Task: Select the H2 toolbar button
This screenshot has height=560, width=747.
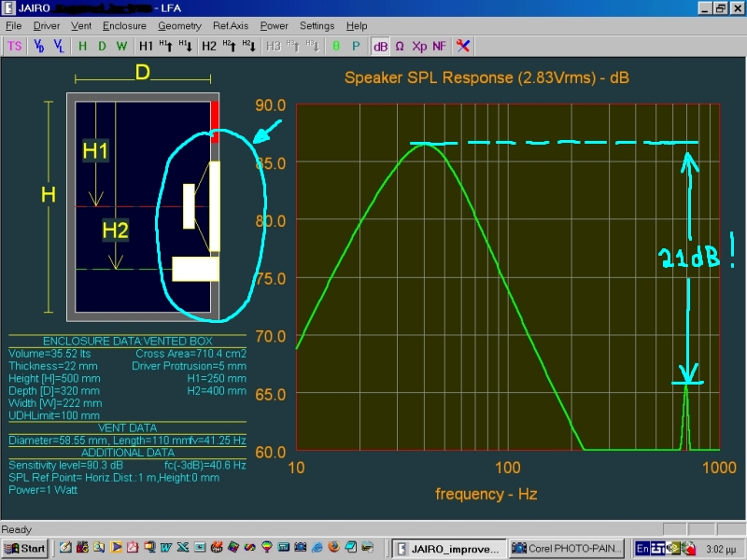Action: pos(209,46)
